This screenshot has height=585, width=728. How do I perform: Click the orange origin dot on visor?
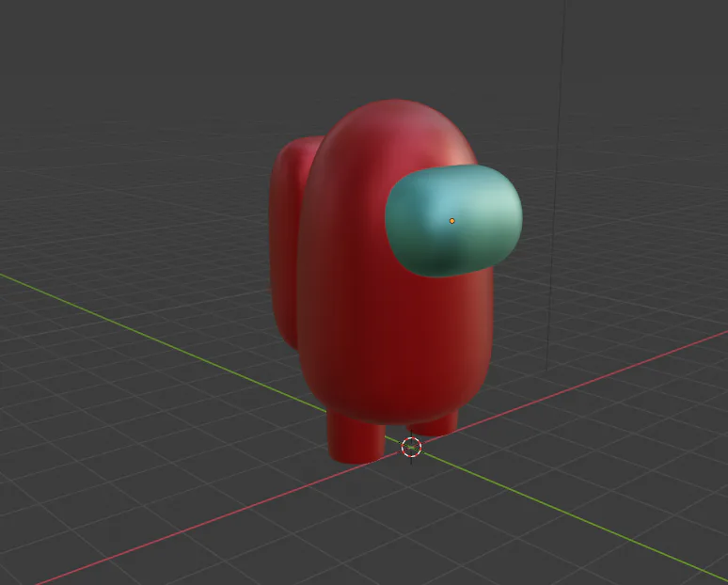pyautogui.click(x=452, y=221)
